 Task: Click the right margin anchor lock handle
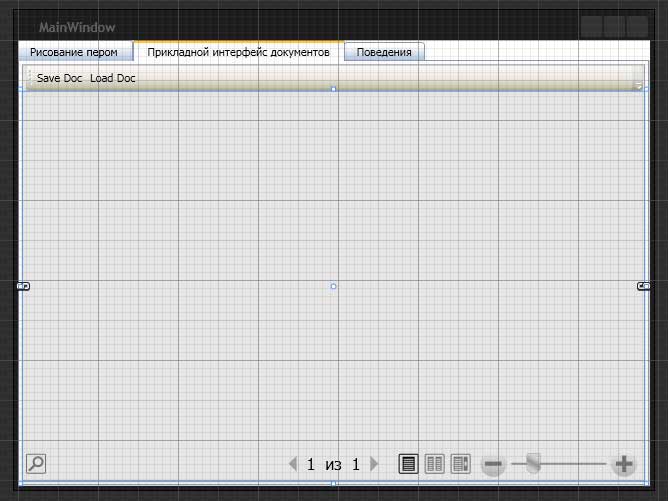pos(643,286)
